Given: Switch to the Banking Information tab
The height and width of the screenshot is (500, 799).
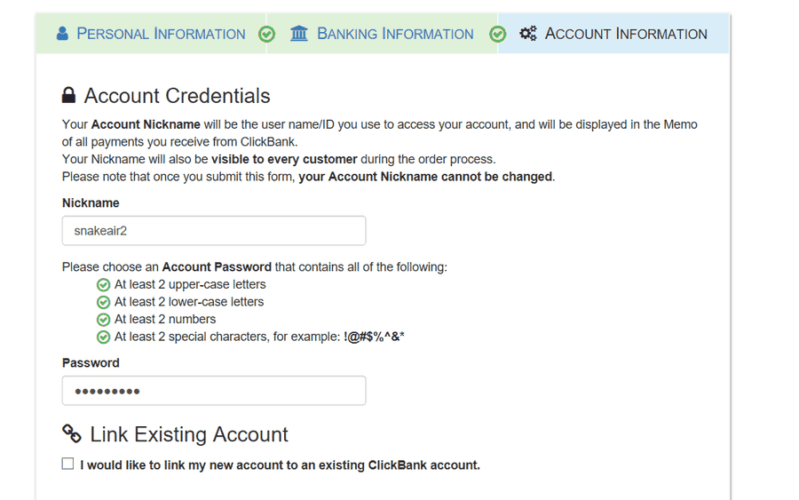Looking at the screenshot, I should pyautogui.click(x=395, y=34).
